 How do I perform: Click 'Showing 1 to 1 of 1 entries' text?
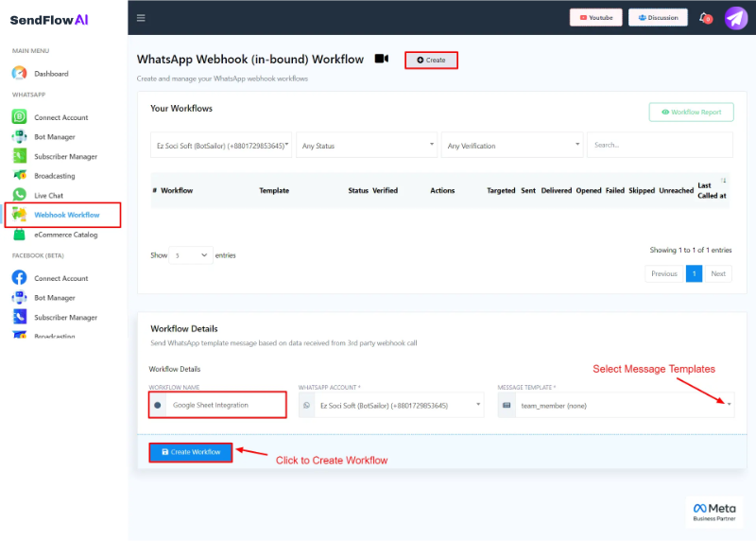pyautogui.click(x=691, y=250)
